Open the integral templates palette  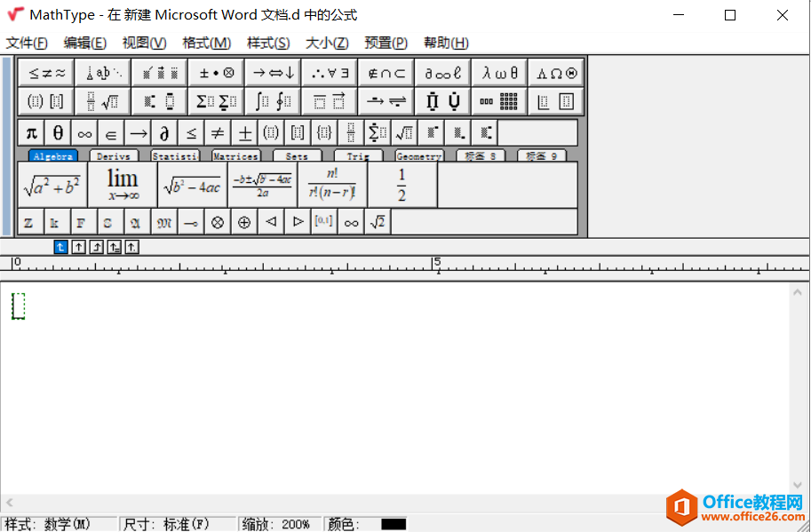(273, 101)
